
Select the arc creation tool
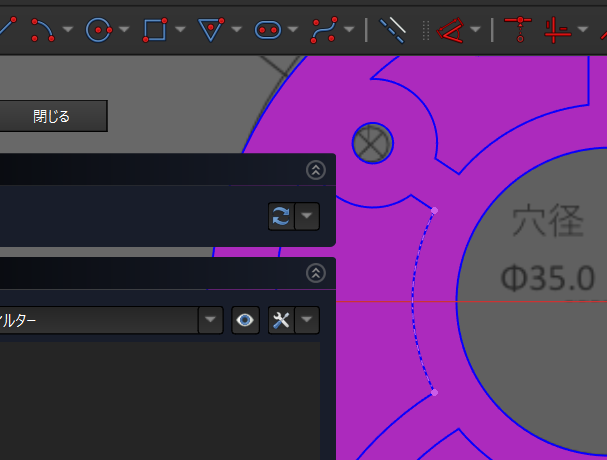pyautogui.click(x=43, y=30)
